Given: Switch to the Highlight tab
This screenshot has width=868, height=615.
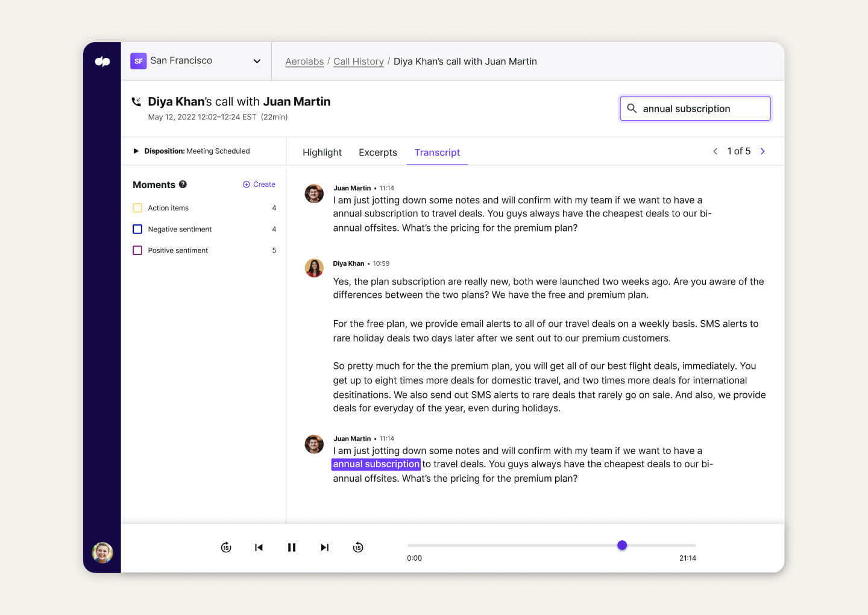Looking at the screenshot, I should [x=322, y=152].
